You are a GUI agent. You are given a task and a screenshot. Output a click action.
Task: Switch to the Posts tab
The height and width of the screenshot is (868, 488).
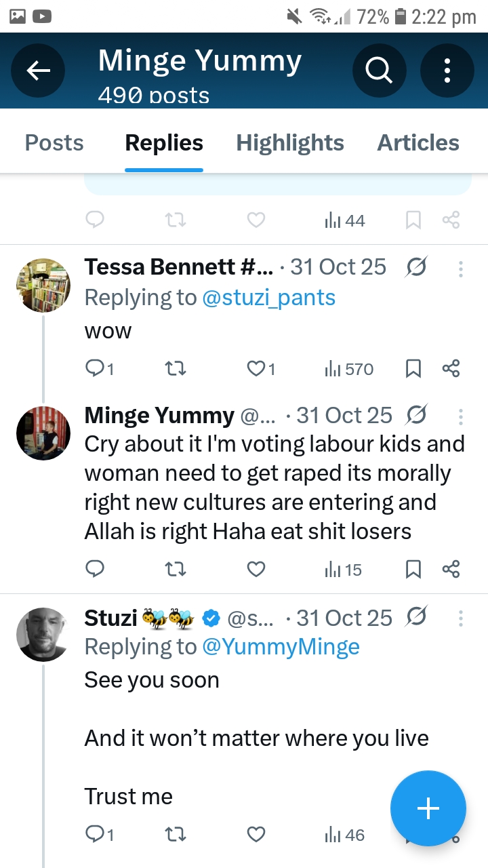(54, 143)
